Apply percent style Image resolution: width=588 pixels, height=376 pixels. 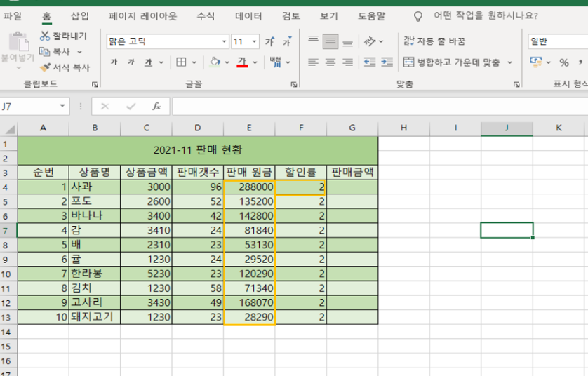[x=564, y=62]
